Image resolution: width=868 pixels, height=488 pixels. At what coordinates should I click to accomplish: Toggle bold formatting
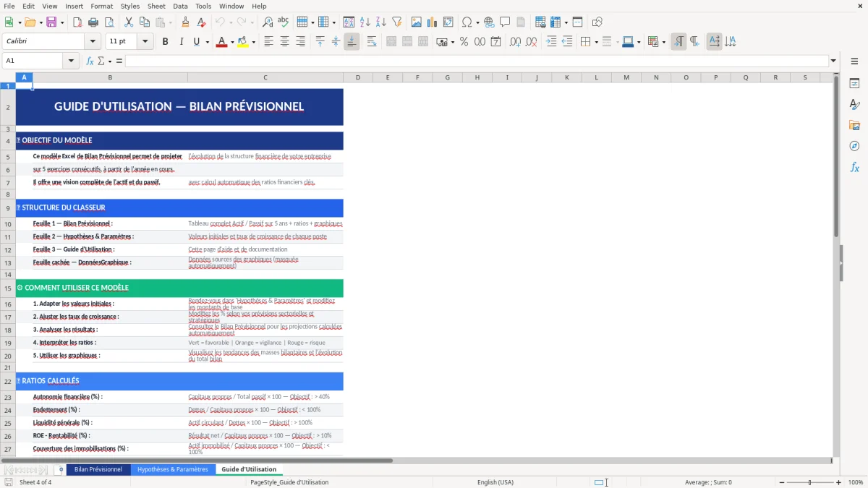pyautogui.click(x=165, y=41)
